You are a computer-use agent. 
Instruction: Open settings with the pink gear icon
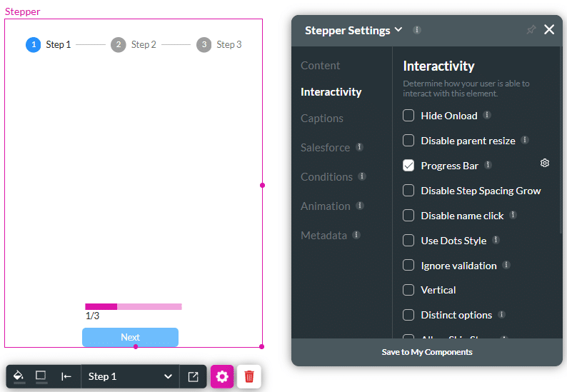pyautogui.click(x=222, y=376)
